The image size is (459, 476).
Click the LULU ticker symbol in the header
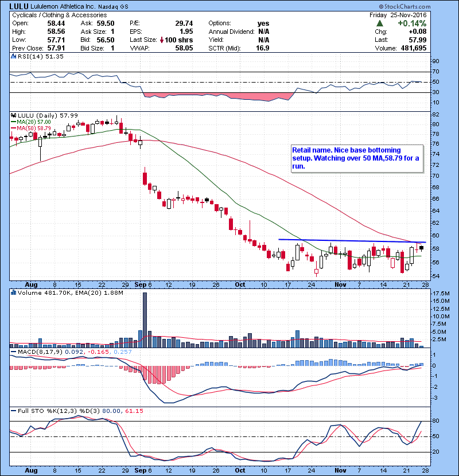point(18,6)
